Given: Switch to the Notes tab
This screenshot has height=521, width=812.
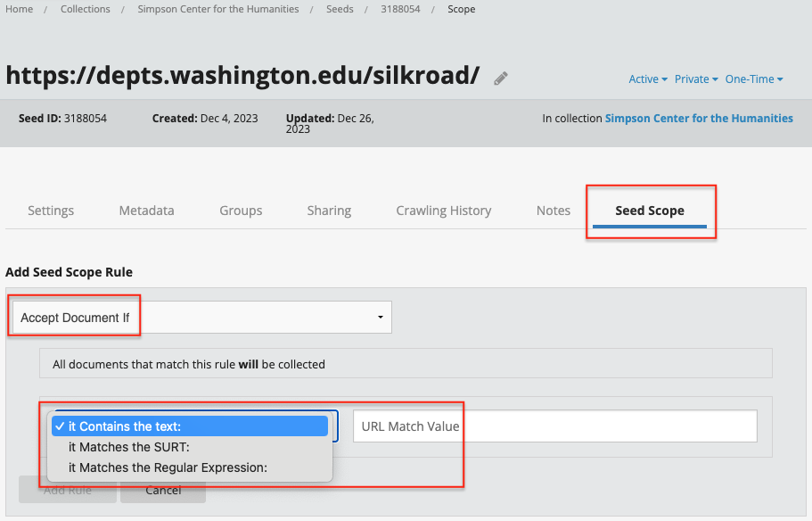Looking at the screenshot, I should 554,211.
